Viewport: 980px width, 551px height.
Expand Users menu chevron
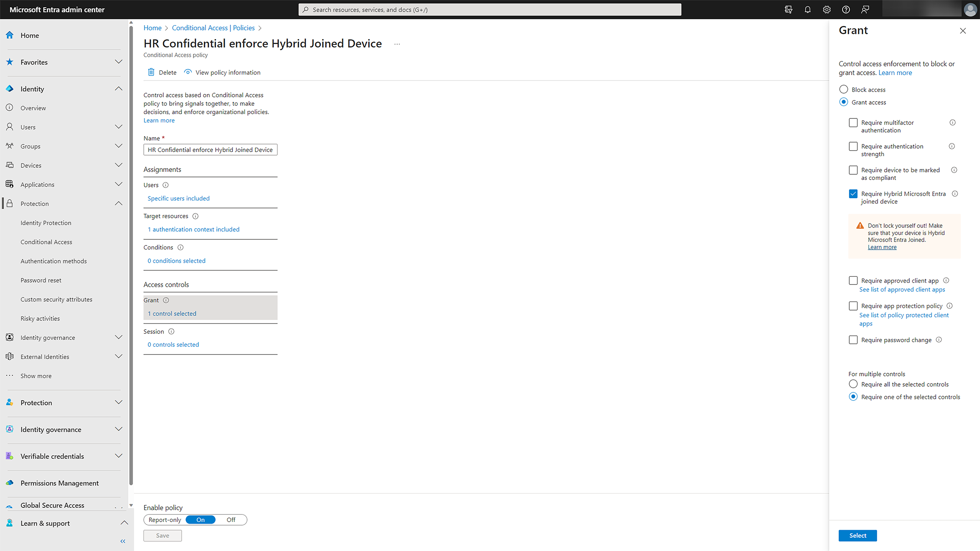click(x=119, y=127)
